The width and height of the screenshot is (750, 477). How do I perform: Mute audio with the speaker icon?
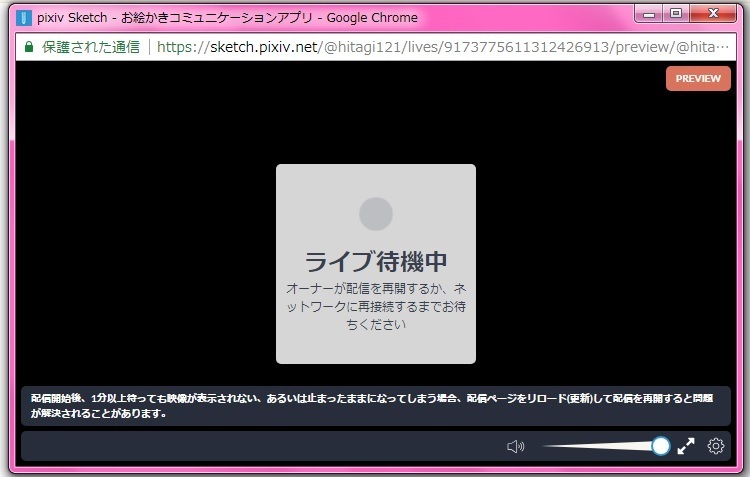(516, 446)
